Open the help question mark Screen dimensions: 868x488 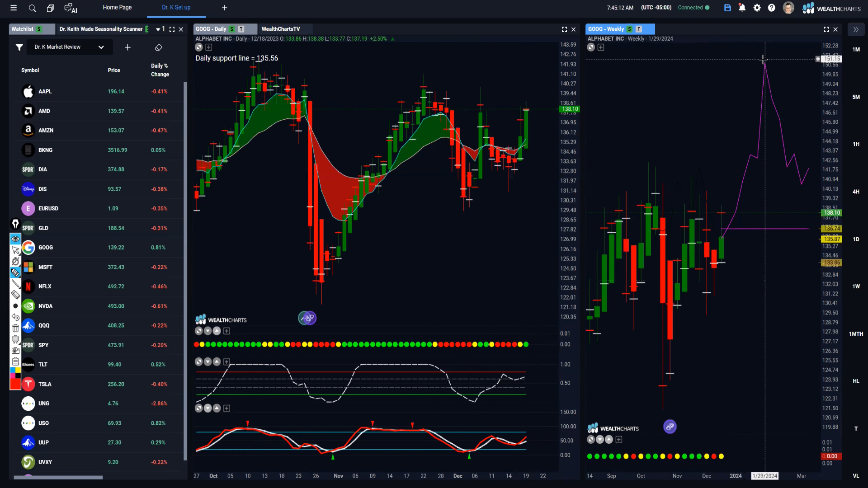pyautogui.click(x=772, y=8)
